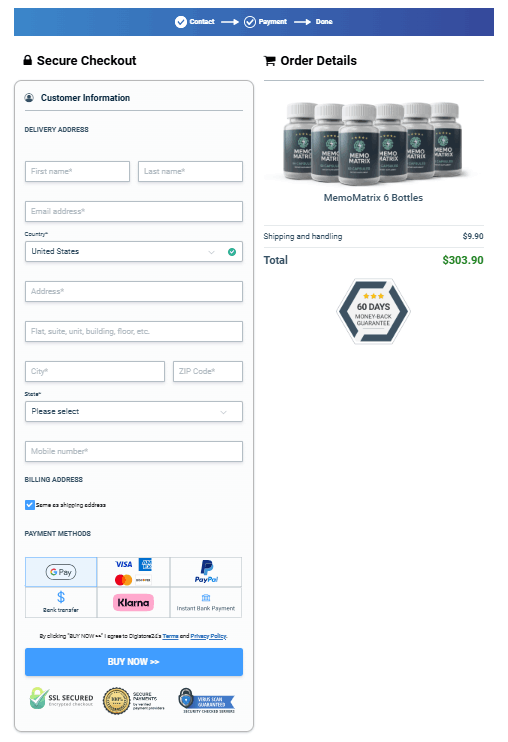Viewport: 508px width, 742px height.
Task: Click the Payment step in progress bar
Action: 265,22
